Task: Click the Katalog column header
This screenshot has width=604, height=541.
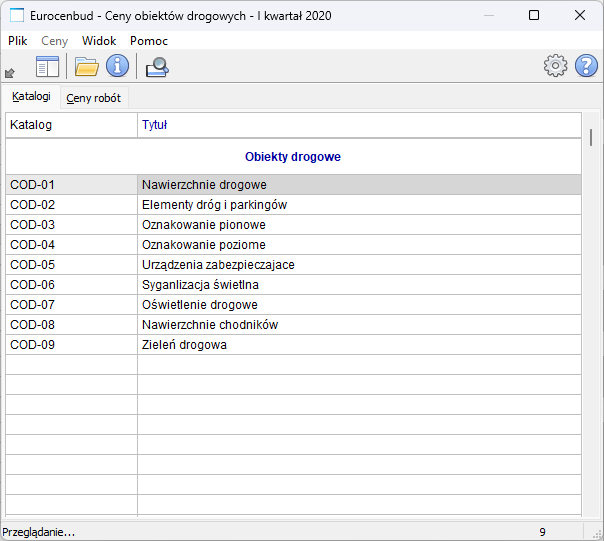Action: tap(70, 125)
